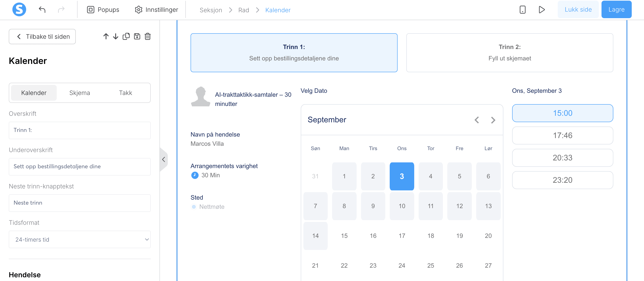The image size is (644, 281).
Task: Start preview with the play icon
Action: click(x=542, y=9)
